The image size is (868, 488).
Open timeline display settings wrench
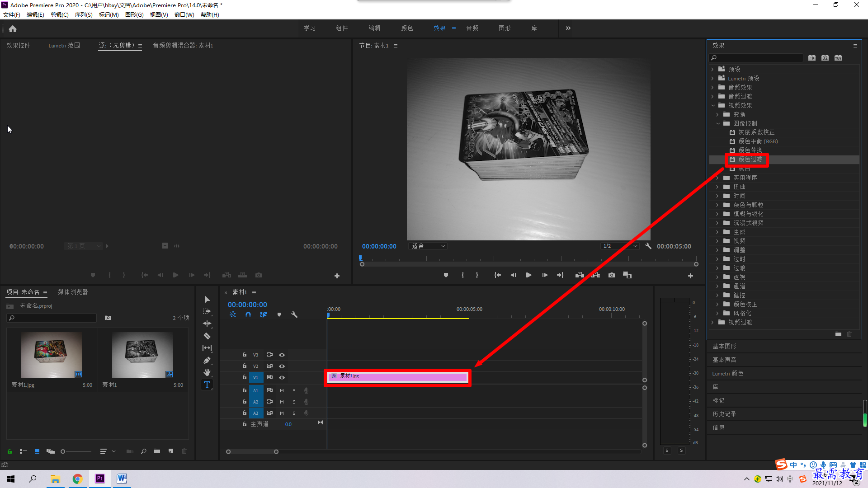coord(294,314)
